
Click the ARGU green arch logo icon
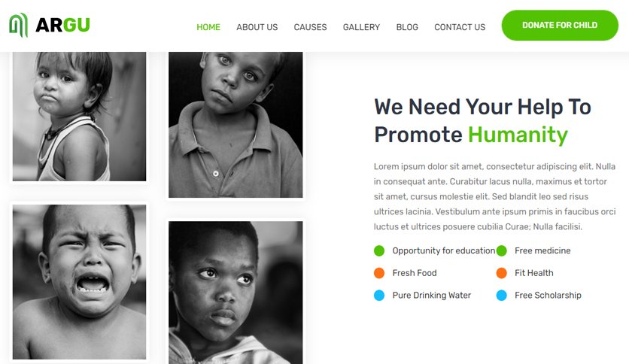point(19,25)
